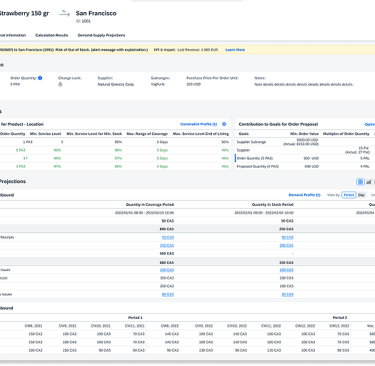Click Max. Service Level End of Listing header

(201, 134)
